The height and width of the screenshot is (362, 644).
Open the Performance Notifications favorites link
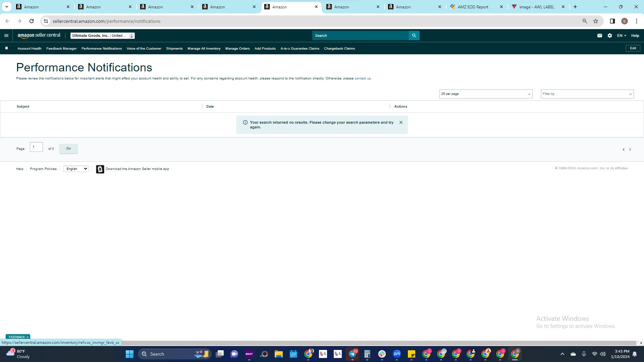[102, 49]
